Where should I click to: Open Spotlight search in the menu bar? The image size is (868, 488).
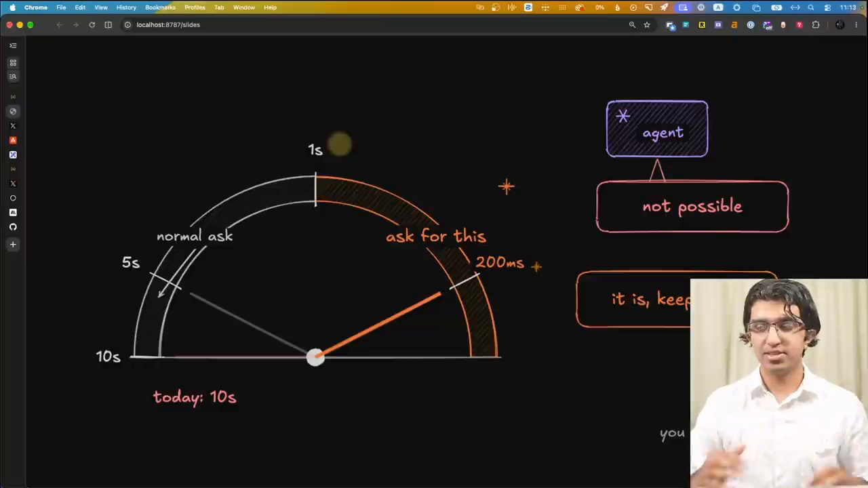pos(810,7)
